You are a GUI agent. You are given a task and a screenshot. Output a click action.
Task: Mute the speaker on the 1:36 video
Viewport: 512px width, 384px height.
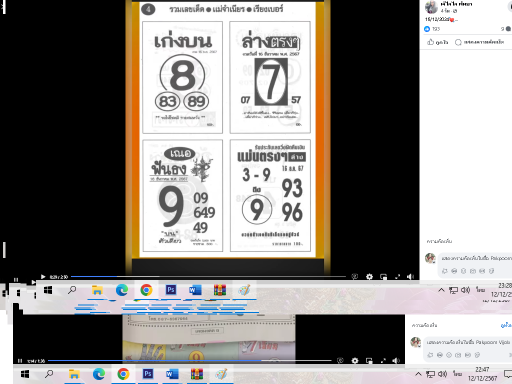click(396, 361)
